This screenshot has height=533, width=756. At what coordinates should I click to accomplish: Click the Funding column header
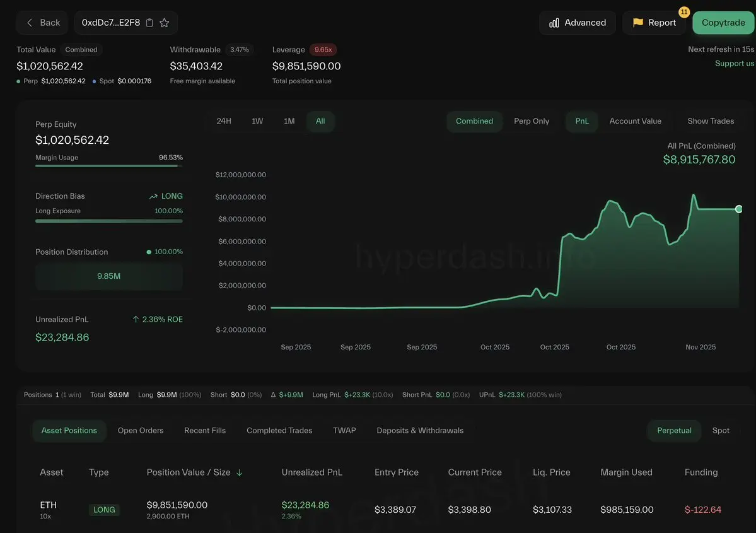[701, 472]
